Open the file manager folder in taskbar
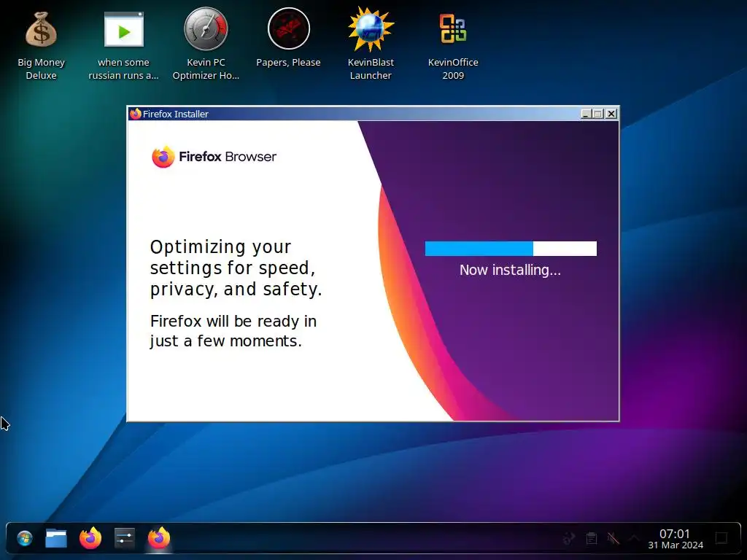747x560 pixels. point(56,539)
